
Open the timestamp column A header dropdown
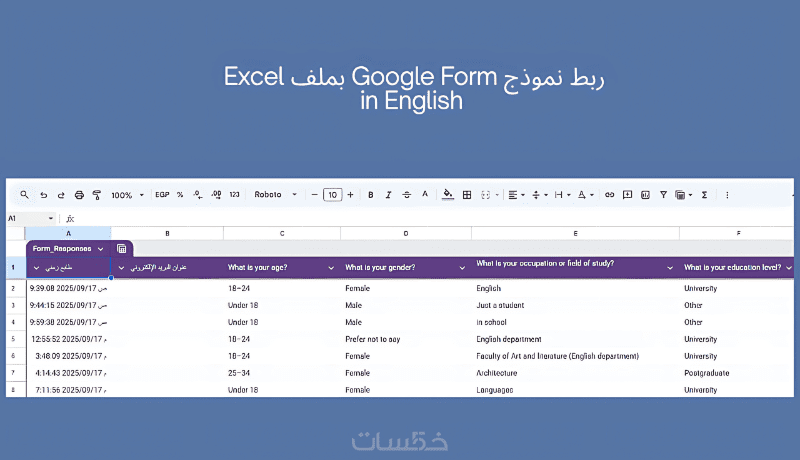click(x=36, y=268)
